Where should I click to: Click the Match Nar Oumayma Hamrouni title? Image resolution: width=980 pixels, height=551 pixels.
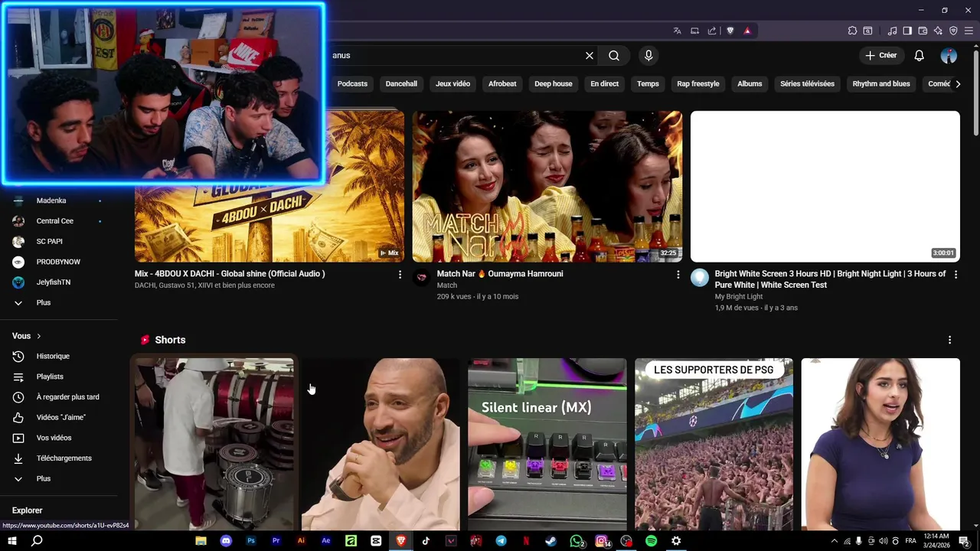[500, 273]
